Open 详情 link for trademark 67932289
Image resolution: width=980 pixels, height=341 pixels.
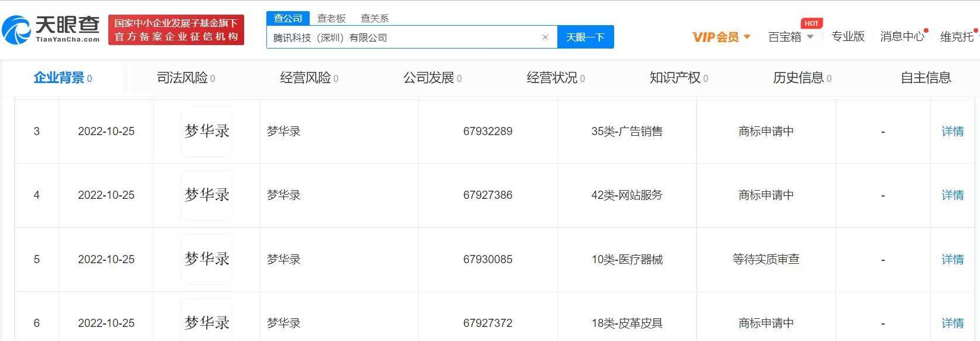(952, 132)
